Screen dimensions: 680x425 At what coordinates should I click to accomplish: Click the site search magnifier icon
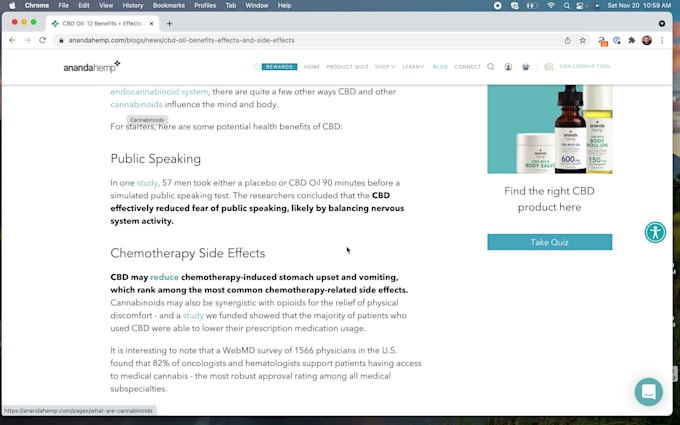(490, 66)
